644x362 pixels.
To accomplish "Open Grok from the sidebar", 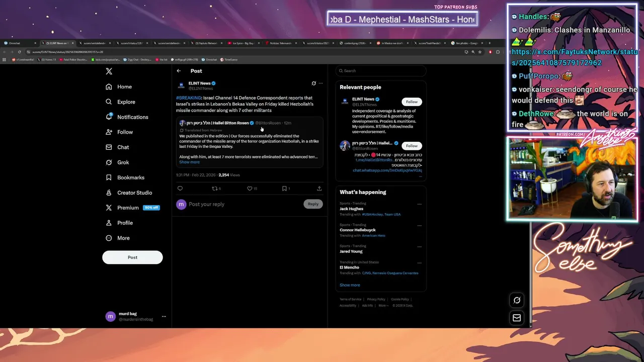I will 117,162.
